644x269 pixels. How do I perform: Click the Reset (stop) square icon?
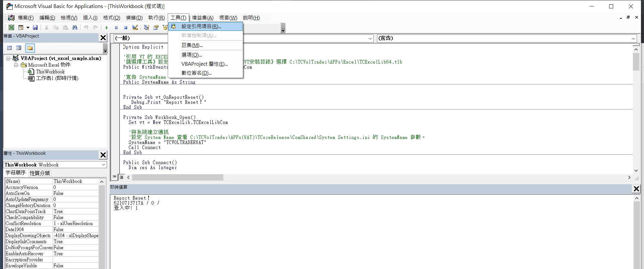click(x=125, y=27)
